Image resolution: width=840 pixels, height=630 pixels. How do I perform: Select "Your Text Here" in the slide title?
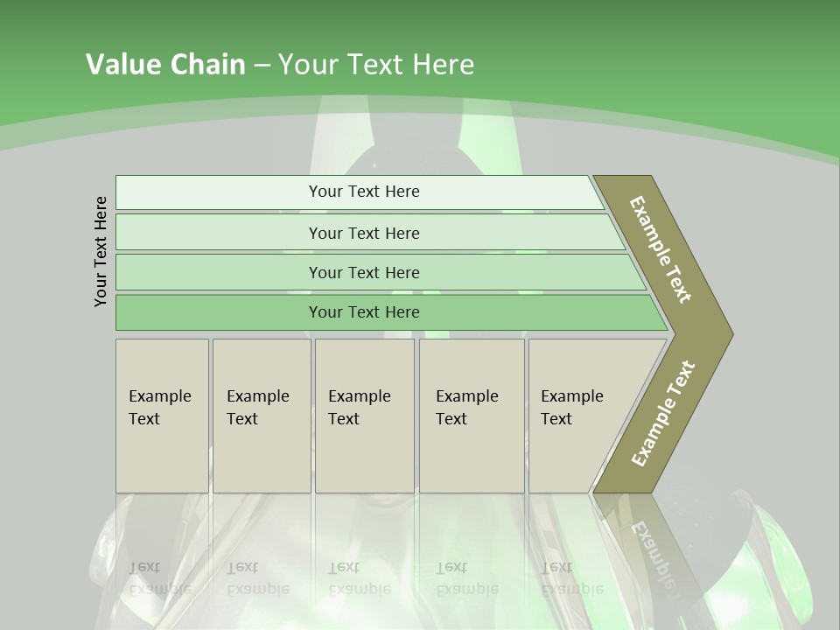coord(376,65)
